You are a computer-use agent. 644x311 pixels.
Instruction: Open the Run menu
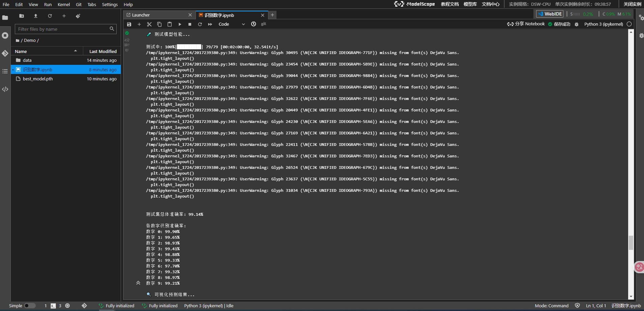pyautogui.click(x=48, y=4)
